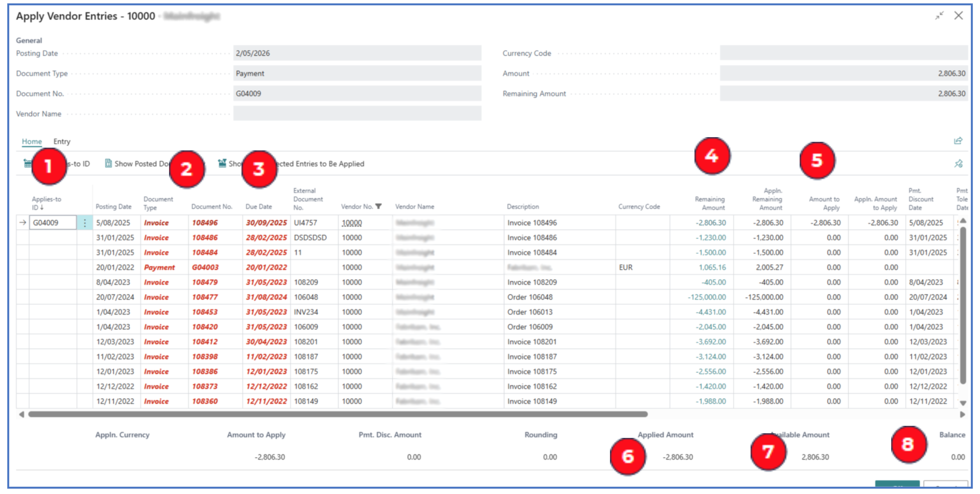Select the Home tab
The image size is (980, 494).
[32, 141]
